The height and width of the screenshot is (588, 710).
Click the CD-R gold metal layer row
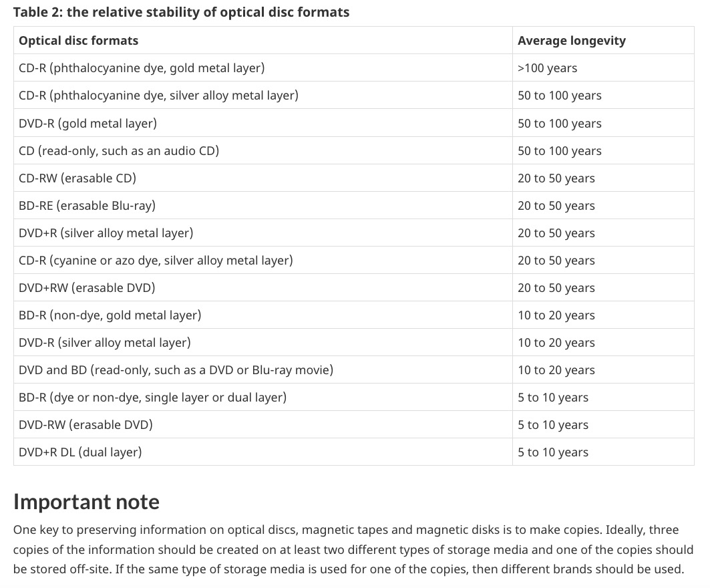point(353,68)
